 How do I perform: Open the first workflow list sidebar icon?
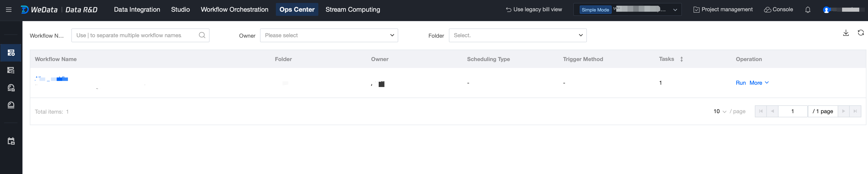pyautogui.click(x=11, y=53)
